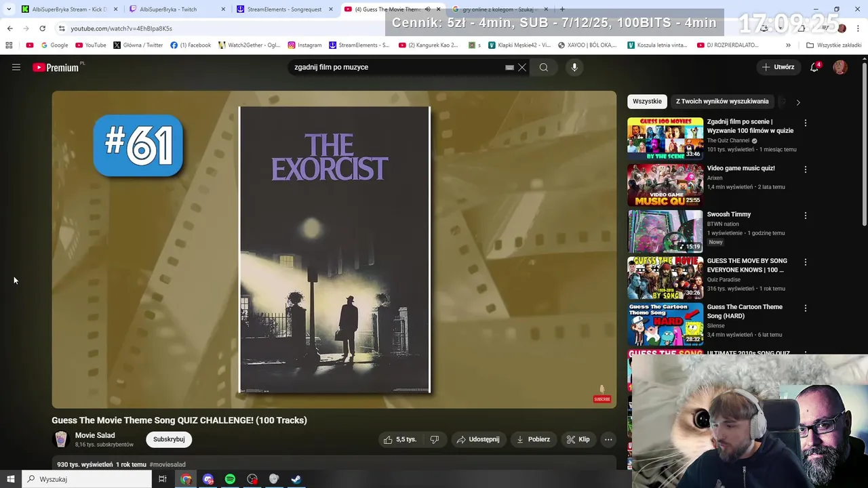
Task: Open Guess The Cartoon Theme Song title
Action: coord(745,311)
